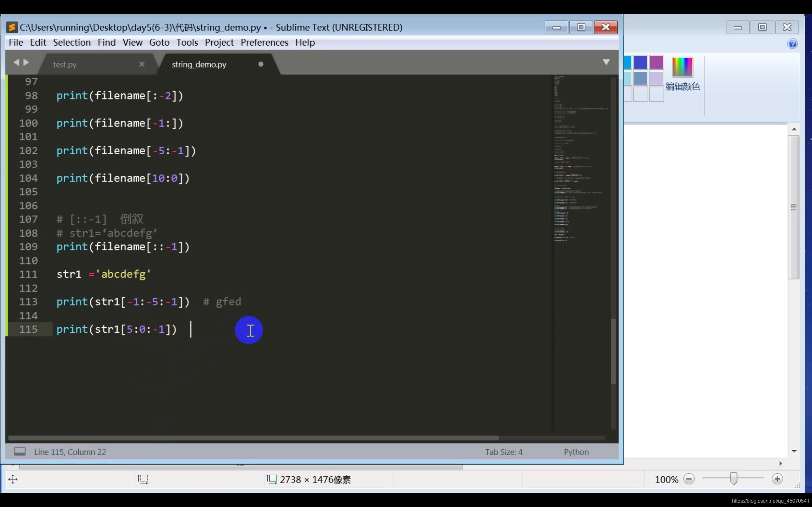Click the Paint zoom out minus button
This screenshot has height=507, width=812.
click(689, 479)
